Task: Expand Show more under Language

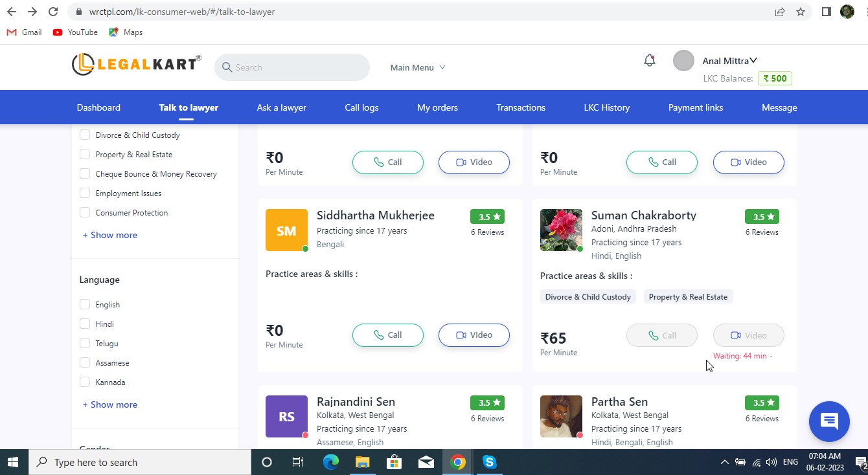Action: pyautogui.click(x=109, y=404)
